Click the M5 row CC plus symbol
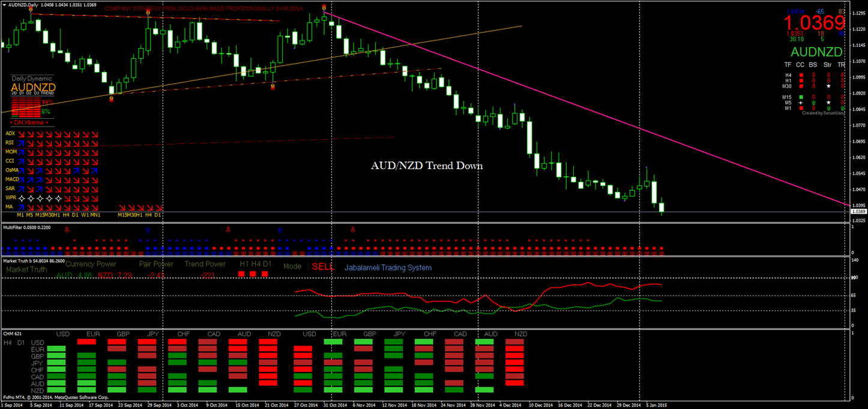 click(801, 103)
